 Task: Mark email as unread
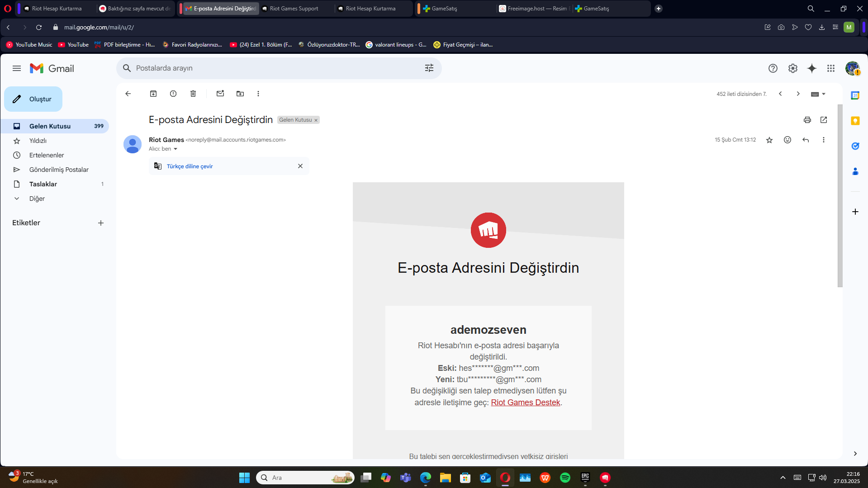click(x=220, y=94)
